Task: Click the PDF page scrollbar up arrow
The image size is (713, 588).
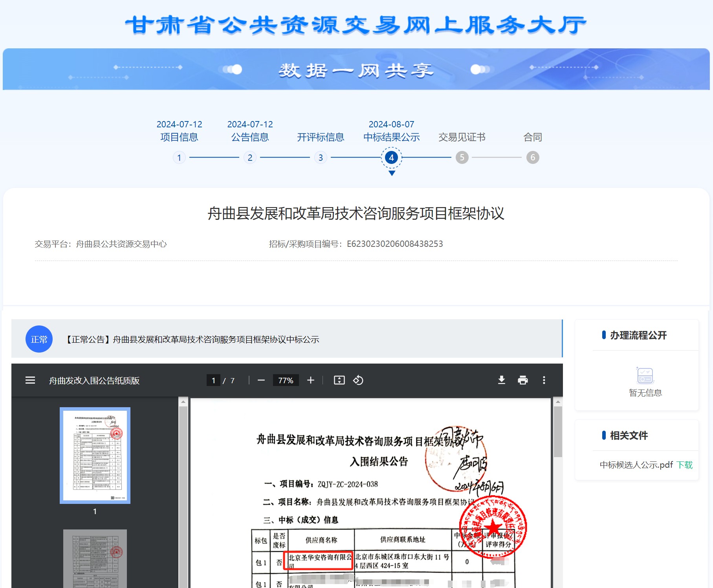Action: 558,402
